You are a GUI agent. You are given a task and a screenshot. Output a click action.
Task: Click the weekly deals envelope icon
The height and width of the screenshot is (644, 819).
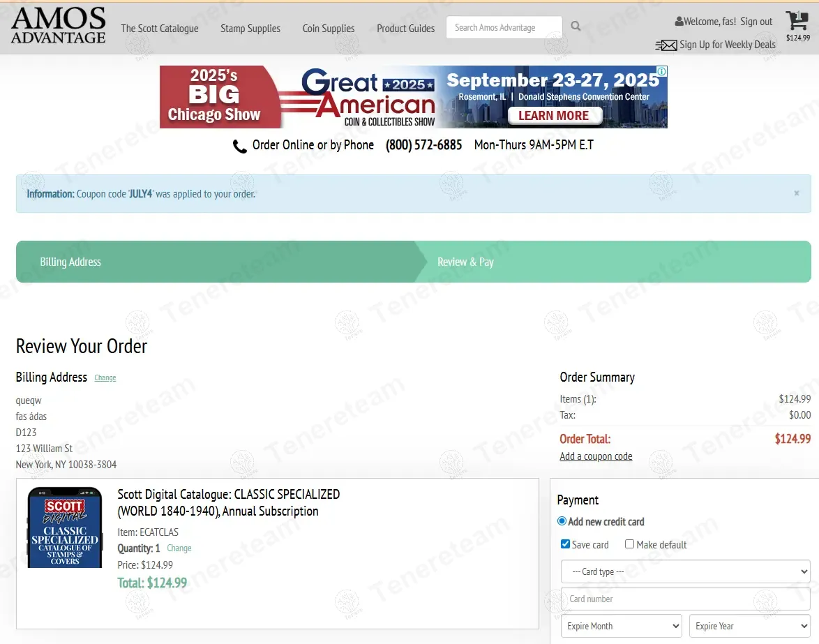[x=666, y=45]
